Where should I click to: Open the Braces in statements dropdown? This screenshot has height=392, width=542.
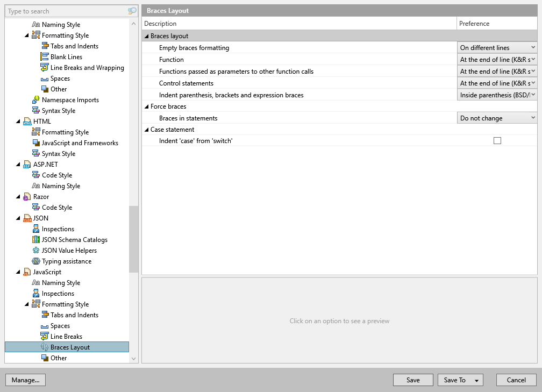(x=497, y=118)
